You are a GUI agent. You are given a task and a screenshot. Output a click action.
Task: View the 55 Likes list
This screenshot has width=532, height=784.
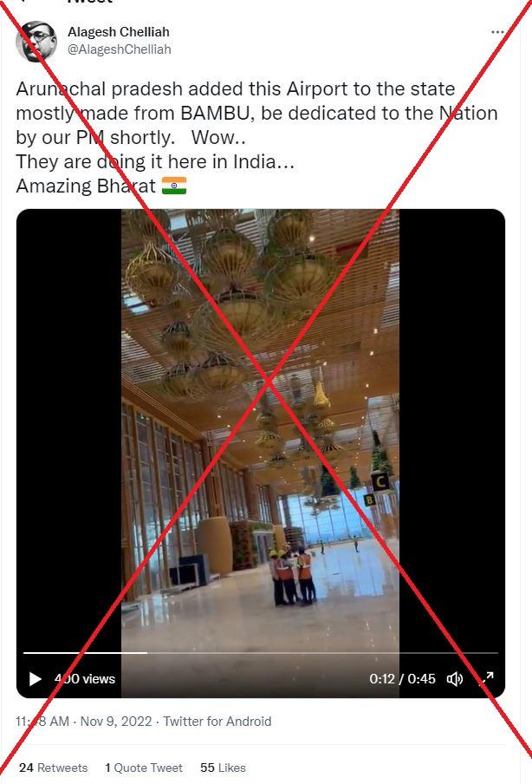coord(223,768)
